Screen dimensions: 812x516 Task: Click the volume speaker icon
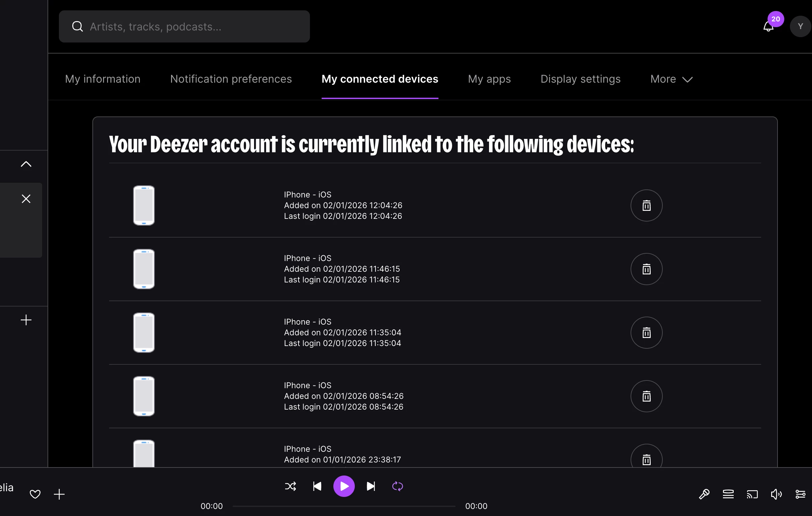click(x=776, y=494)
